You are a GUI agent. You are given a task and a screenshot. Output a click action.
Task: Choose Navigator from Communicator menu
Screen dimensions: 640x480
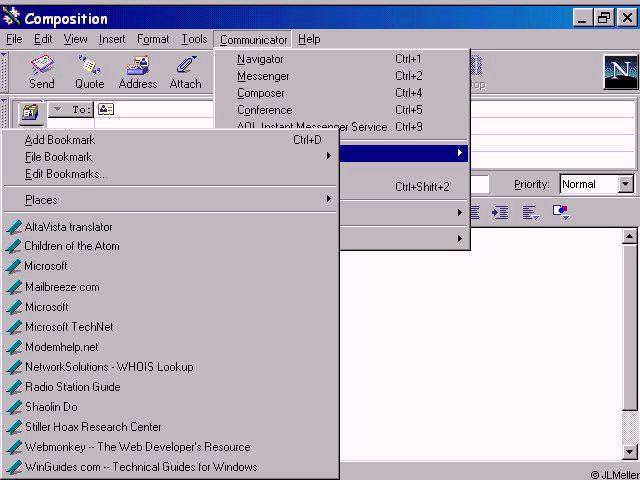(342, 59)
